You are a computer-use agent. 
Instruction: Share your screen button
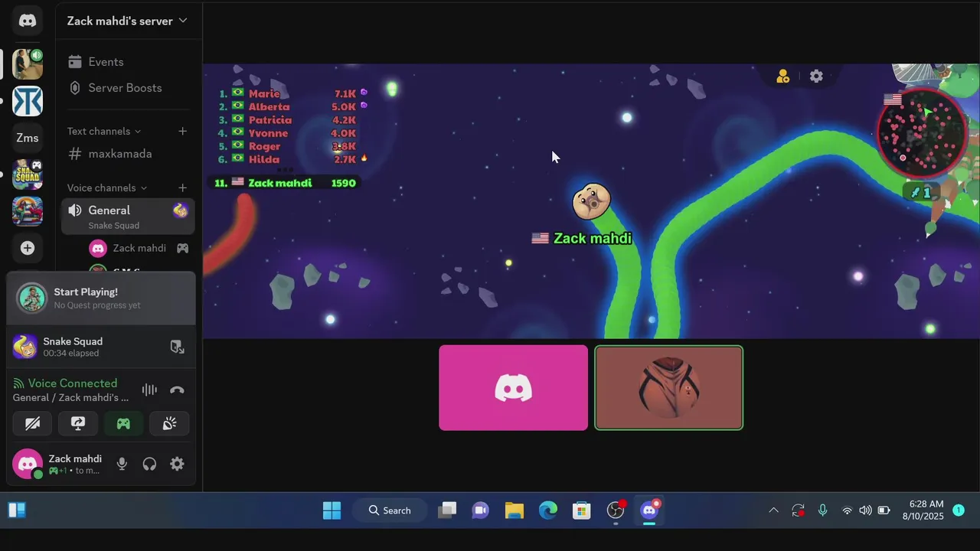point(77,423)
